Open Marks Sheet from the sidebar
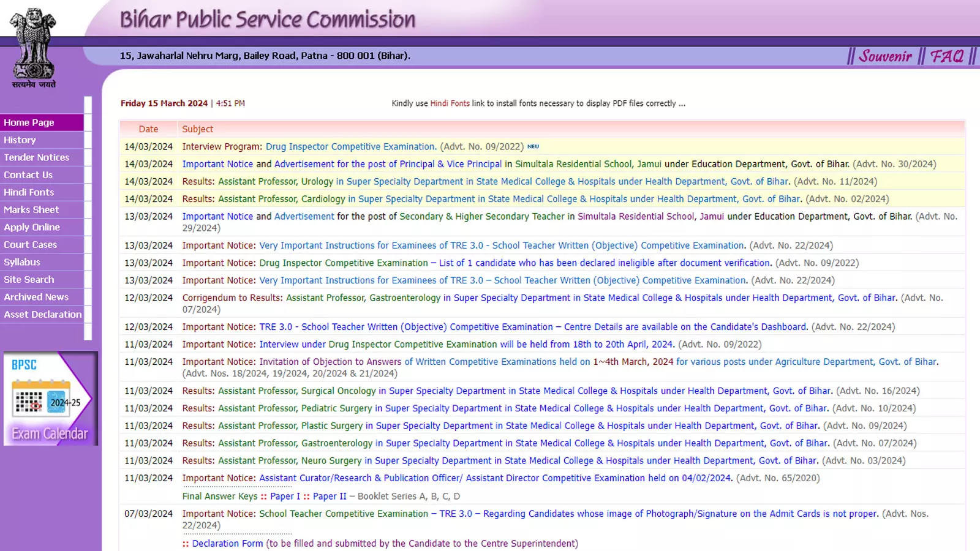The height and width of the screenshot is (551, 980). (x=42, y=210)
